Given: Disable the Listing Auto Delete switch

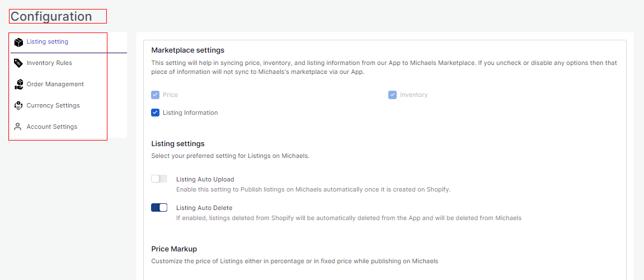Looking at the screenshot, I should (159, 208).
